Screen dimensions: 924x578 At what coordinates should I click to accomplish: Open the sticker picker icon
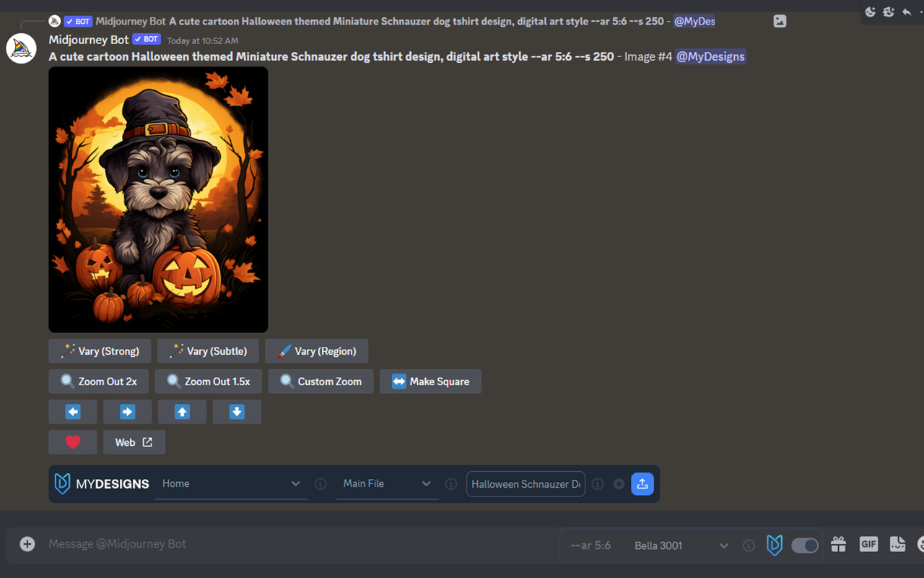[897, 544]
